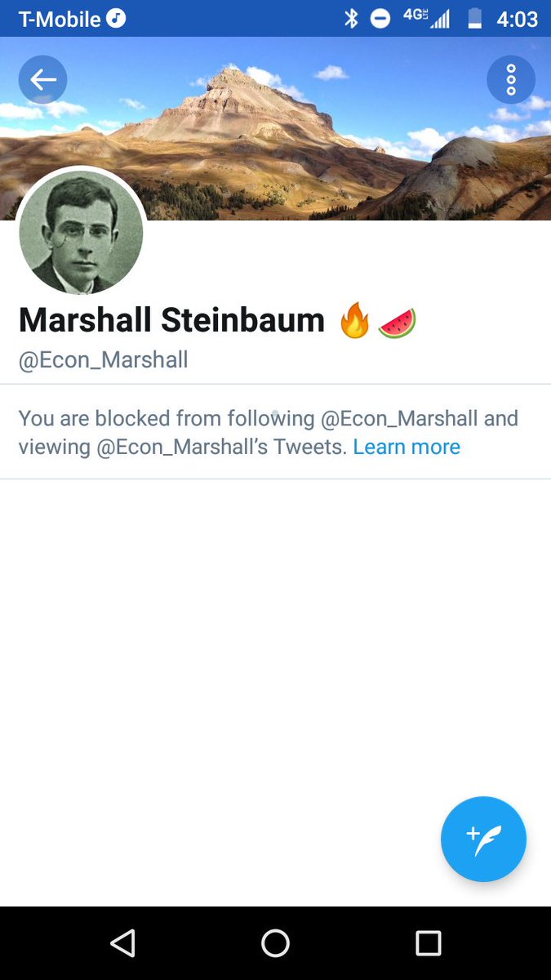Viewport: 551px width, 980px height.
Task: Click the watermelon emoji after the name
Action: [397, 322]
